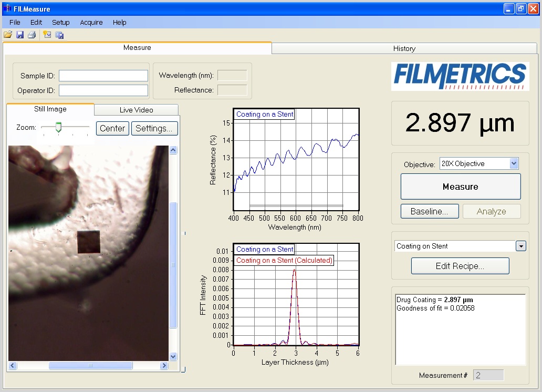Expand the Coating on Stent recipe dropdown

[x=521, y=246]
